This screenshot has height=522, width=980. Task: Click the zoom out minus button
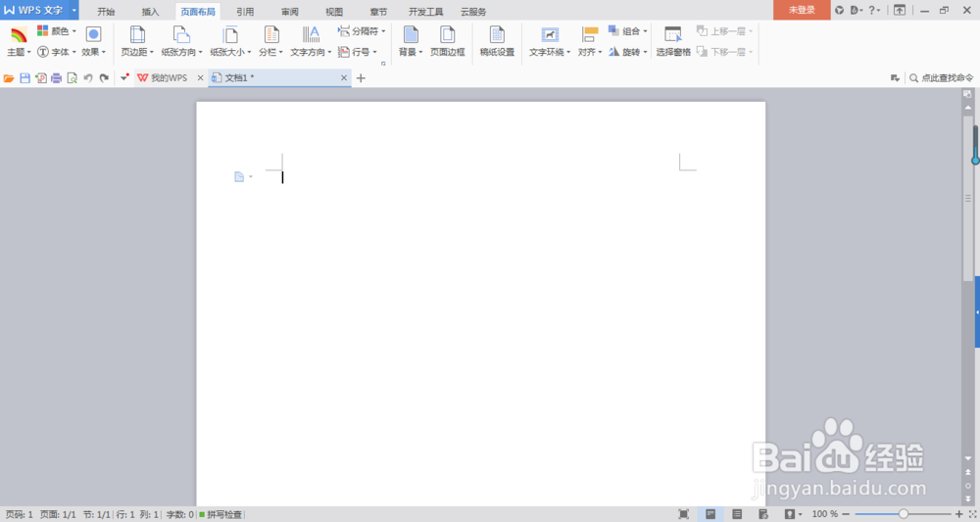click(x=847, y=514)
